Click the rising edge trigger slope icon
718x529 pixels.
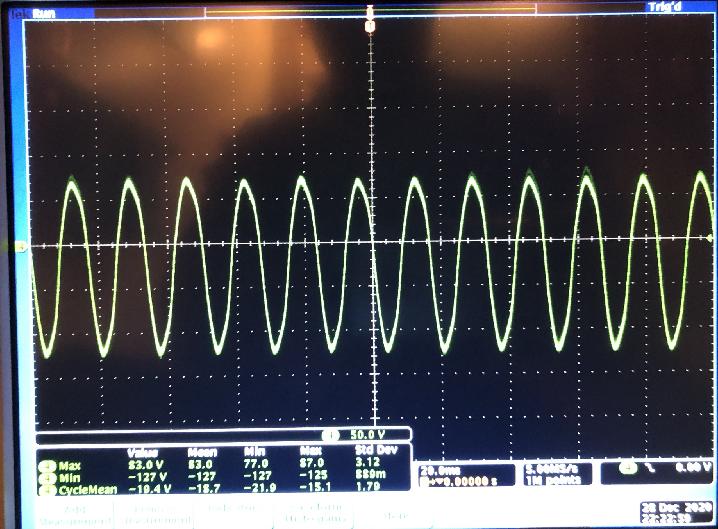(650, 468)
